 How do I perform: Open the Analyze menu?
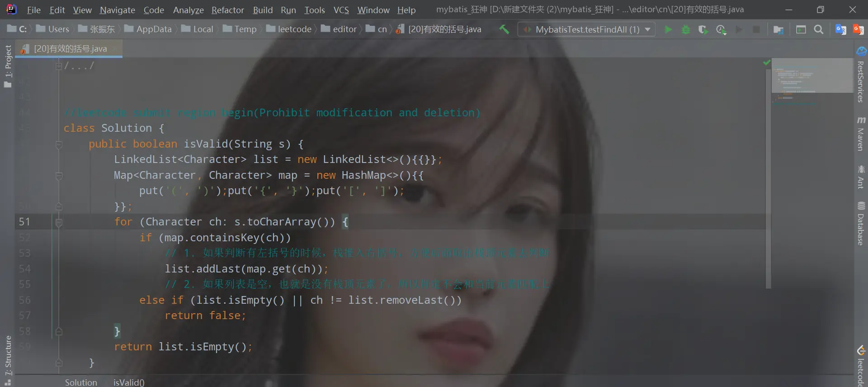pos(189,10)
